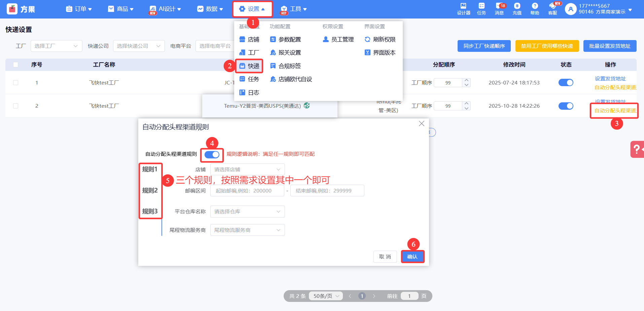Select 店铺 in the settings menu

coord(249,39)
